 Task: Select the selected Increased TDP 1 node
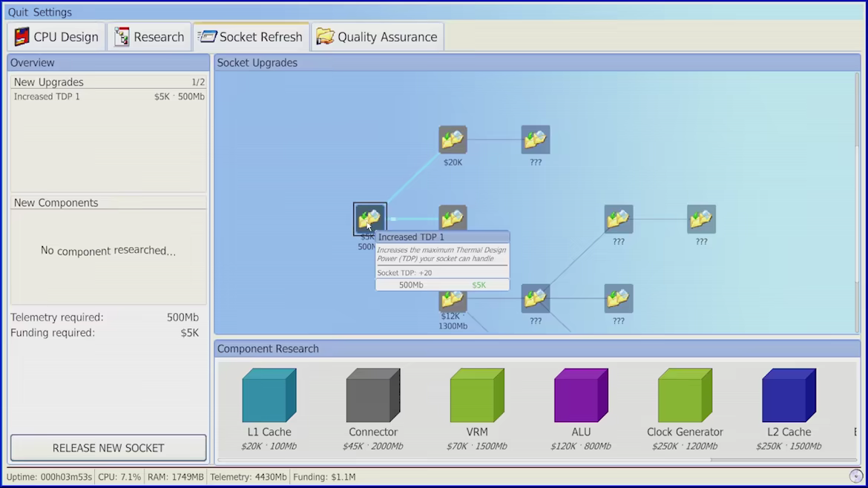point(369,219)
